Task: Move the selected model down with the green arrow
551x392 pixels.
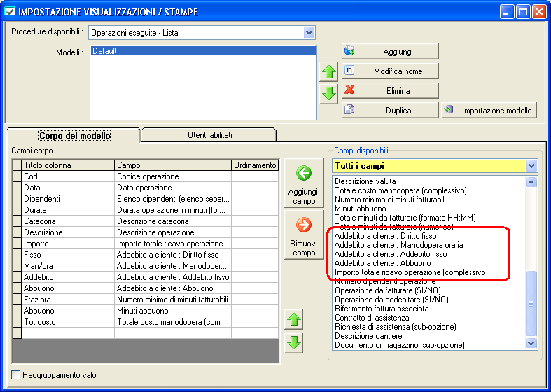Action: click(328, 93)
